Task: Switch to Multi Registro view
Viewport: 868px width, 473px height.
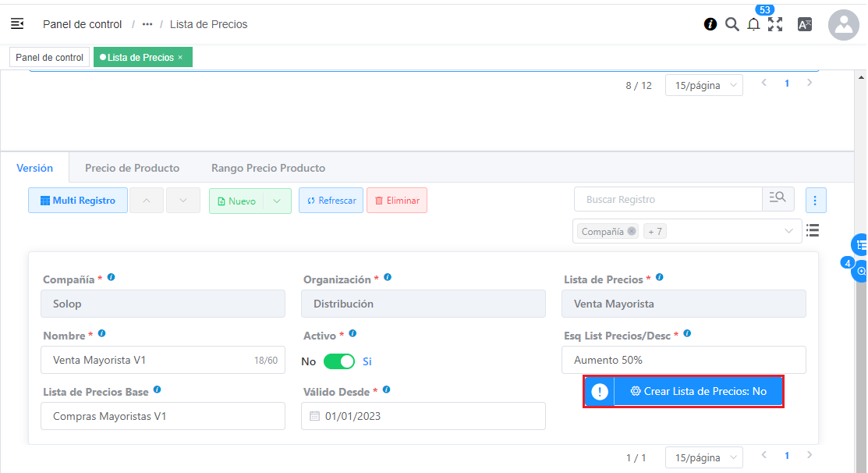Action: point(78,201)
